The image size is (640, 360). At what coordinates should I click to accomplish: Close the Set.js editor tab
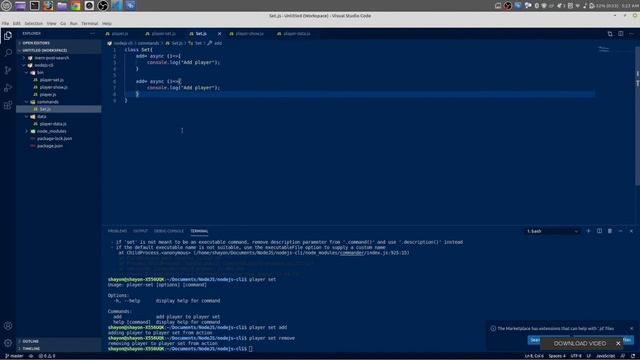220,33
